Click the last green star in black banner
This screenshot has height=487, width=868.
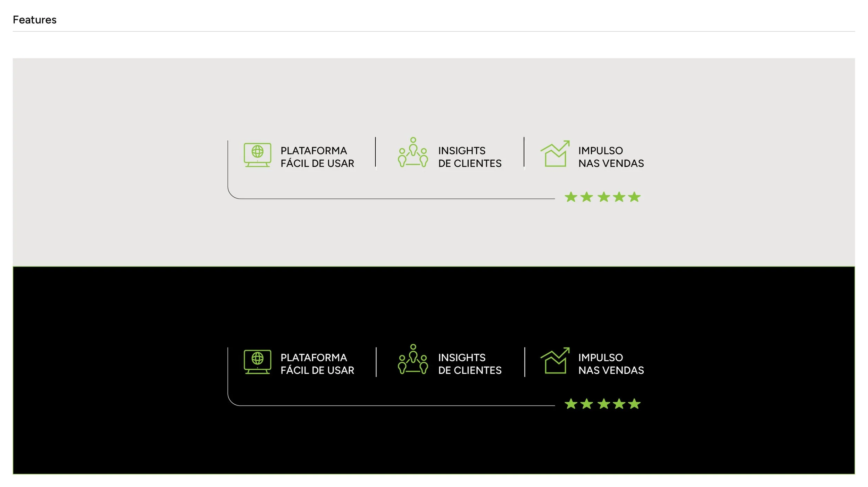(x=634, y=404)
